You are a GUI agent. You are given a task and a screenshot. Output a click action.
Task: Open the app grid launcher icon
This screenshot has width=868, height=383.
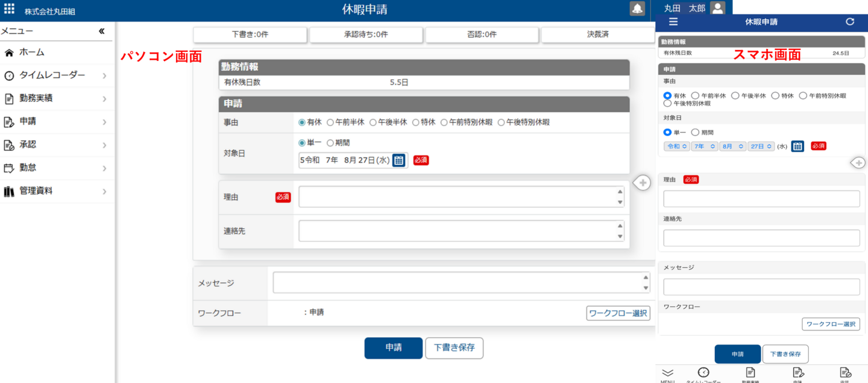tap(9, 9)
